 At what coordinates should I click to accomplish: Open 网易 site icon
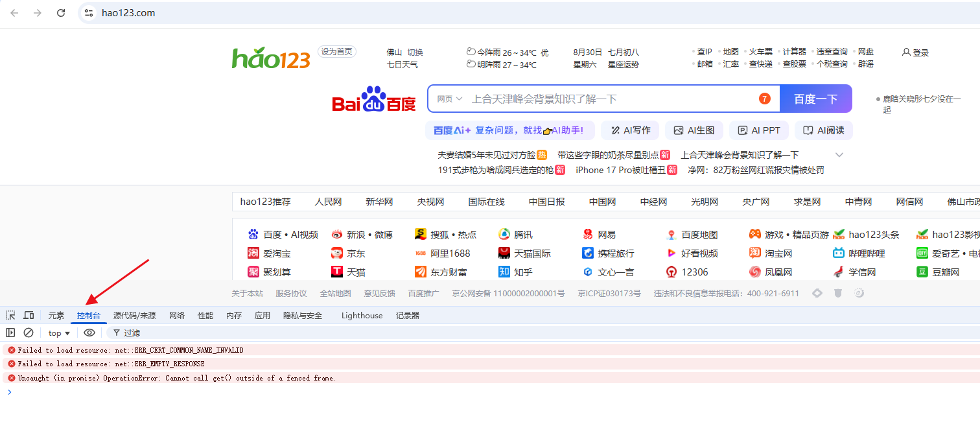pos(588,234)
